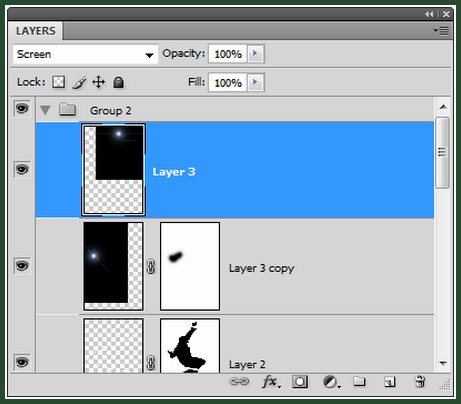
Task: Select the Layer 3 name text
Action: click(x=174, y=172)
